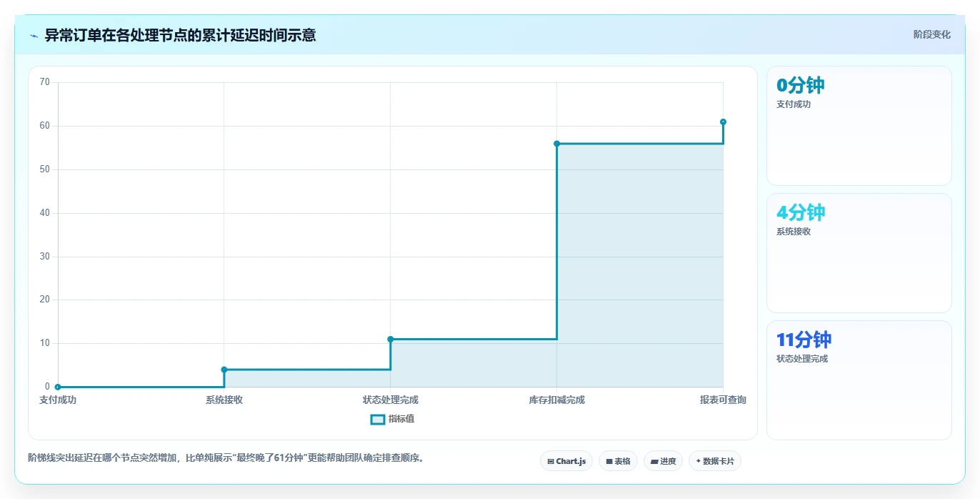Click the x-axis label 系统接收
The image size is (980, 499).
[x=224, y=400]
